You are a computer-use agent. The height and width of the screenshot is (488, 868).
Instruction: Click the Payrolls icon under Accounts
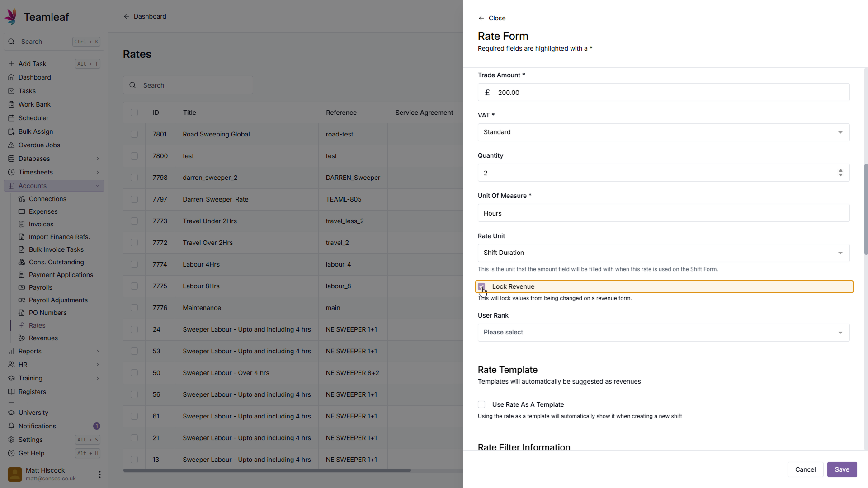(x=22, y=287)
